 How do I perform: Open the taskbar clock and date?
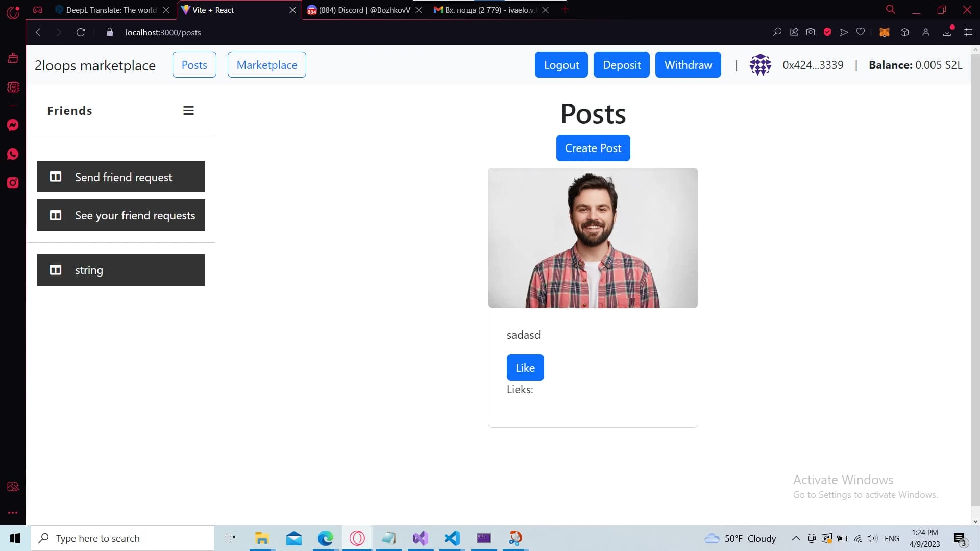925,538
